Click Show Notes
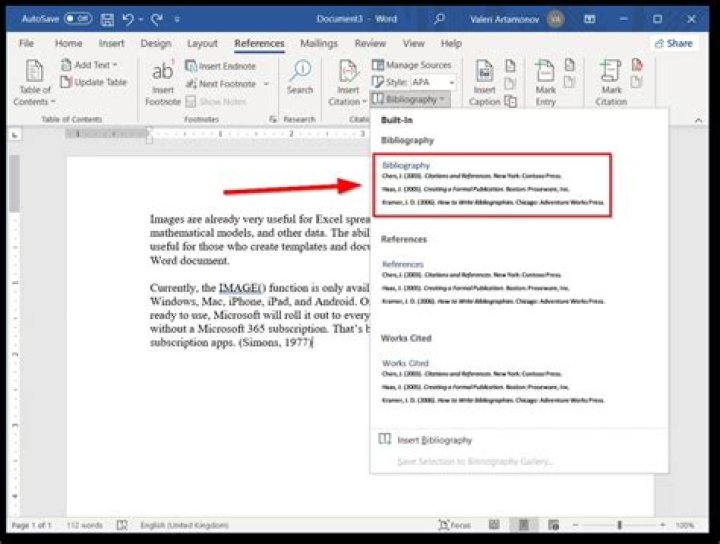Viewport: 720px width, 544px height. pos(216,101)
